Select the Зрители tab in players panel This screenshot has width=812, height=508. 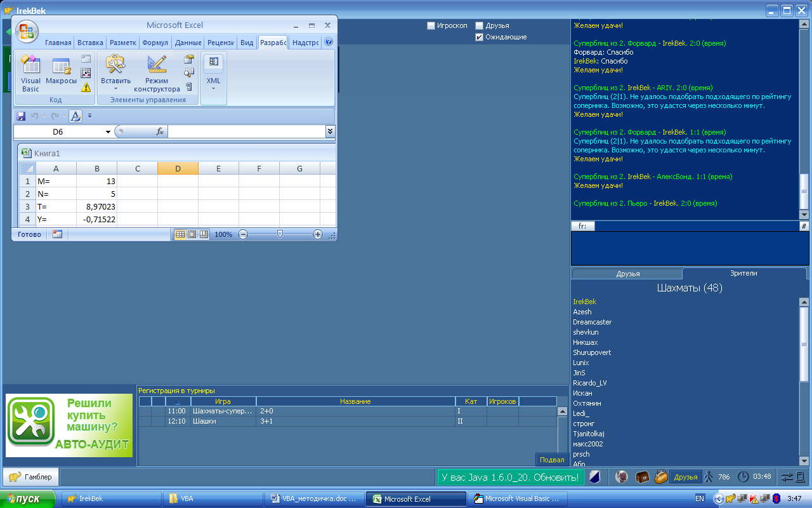(x=743, y=273)
